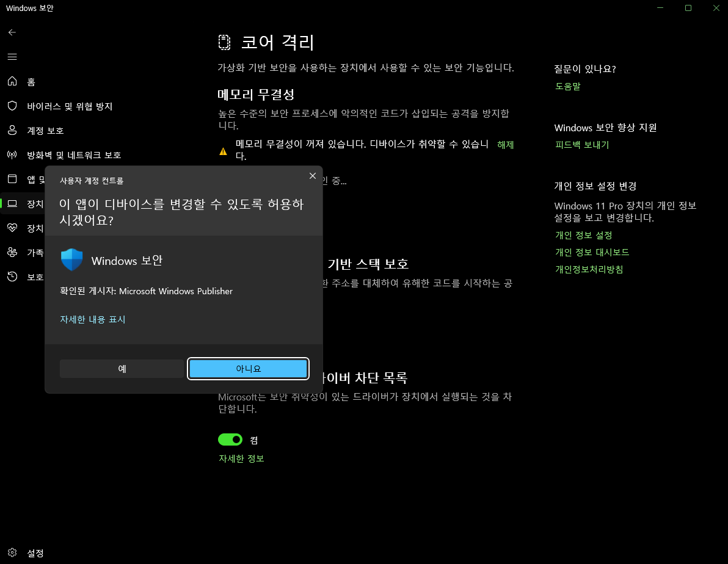Viewport: 728px width, 564px height.
Task: Open 계정 보호 account icon
Action: (12, 131)
